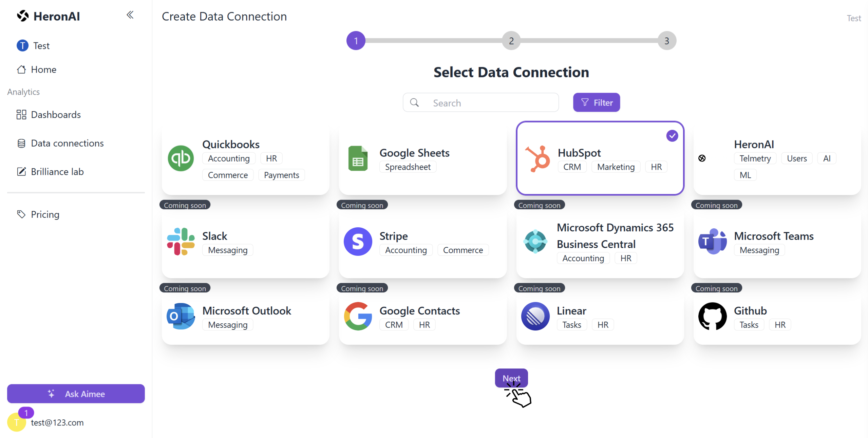Image resolution: width=868 pixels, height=438 pixels.
Task: Open the Filter options
Action: coord(597,102)
